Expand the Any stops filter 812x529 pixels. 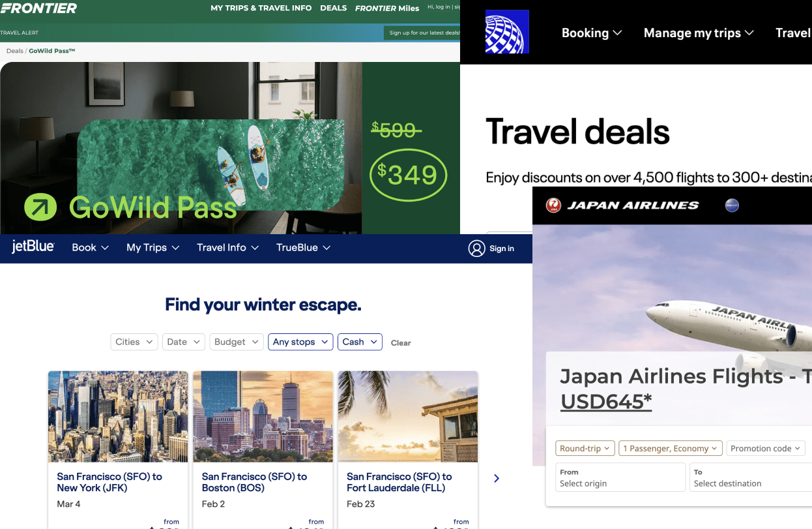click(x=300, y=342)
